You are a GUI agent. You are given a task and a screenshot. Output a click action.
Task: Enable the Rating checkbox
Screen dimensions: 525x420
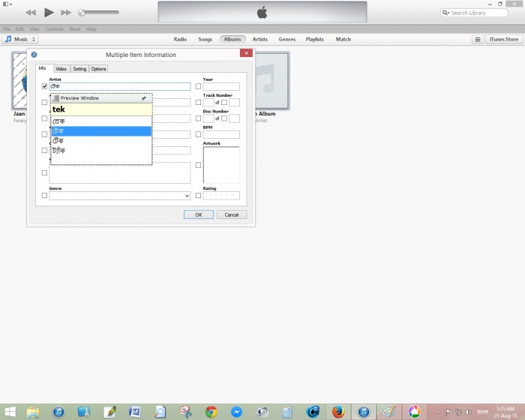(198, 195)
